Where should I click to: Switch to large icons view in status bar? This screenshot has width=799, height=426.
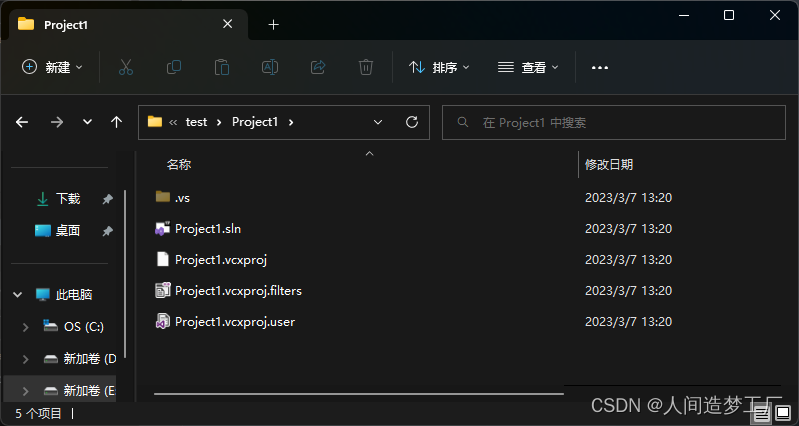point(783,412)
